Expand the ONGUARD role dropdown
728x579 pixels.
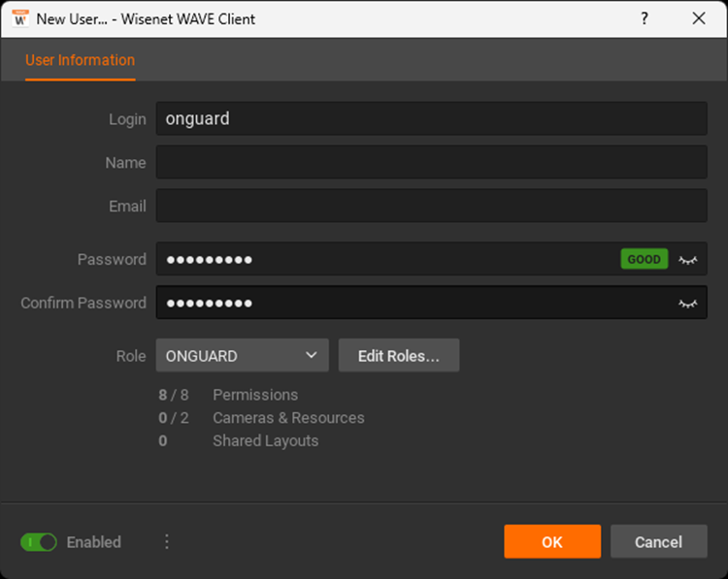point(243,355)
